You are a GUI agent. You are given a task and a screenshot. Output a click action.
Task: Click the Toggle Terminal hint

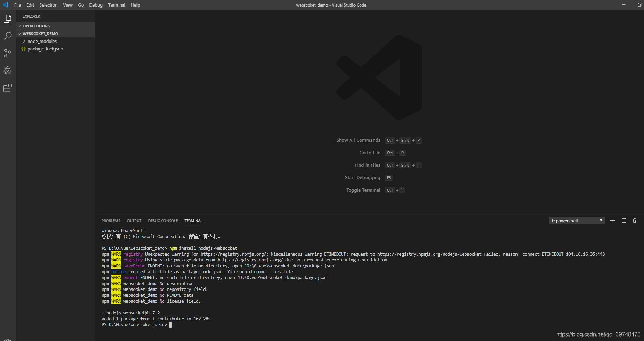pyautogui.click(x=363, y=190)
